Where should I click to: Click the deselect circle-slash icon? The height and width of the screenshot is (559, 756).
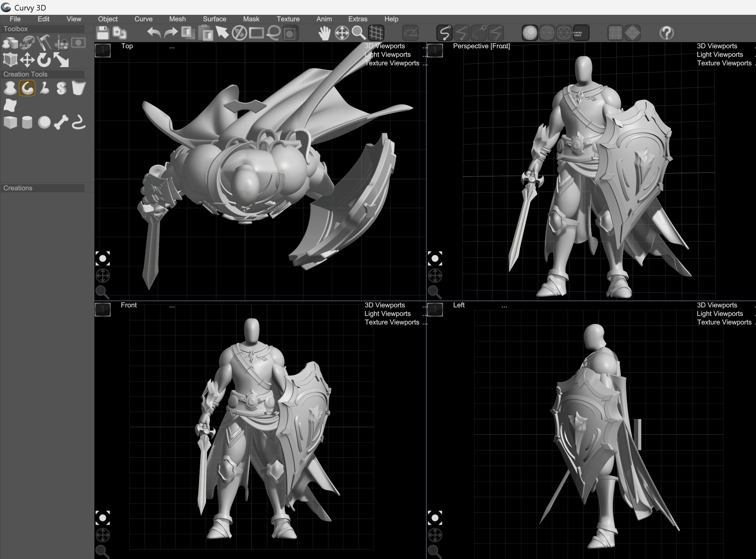coord(239,33)
